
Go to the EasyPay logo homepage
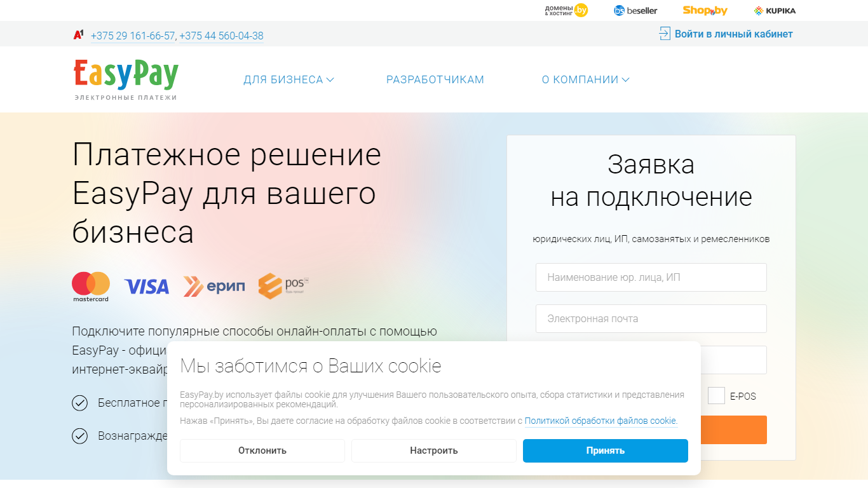tap(126, 80)
